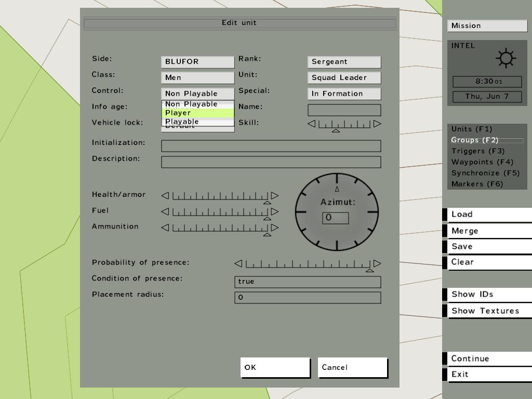This screenshot has width=532, height=399.
Task: Toggle Show IDs
Action: point(487,295)
